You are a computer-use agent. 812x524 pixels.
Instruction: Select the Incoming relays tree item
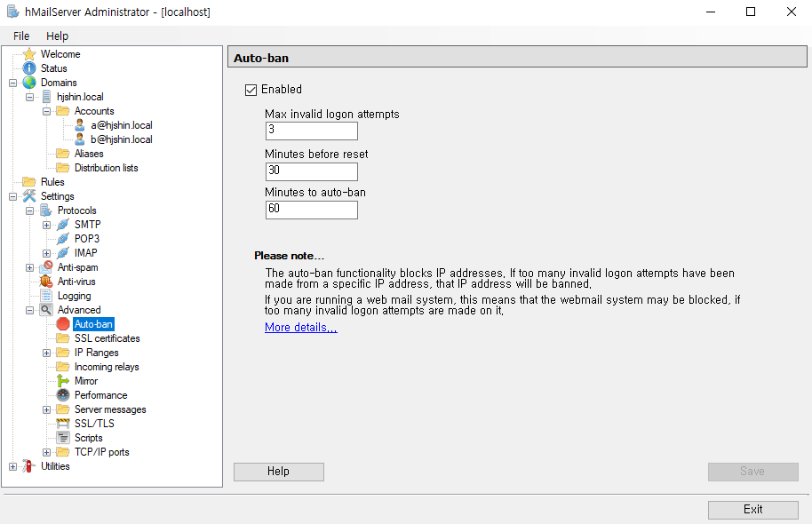coord(107,367)
